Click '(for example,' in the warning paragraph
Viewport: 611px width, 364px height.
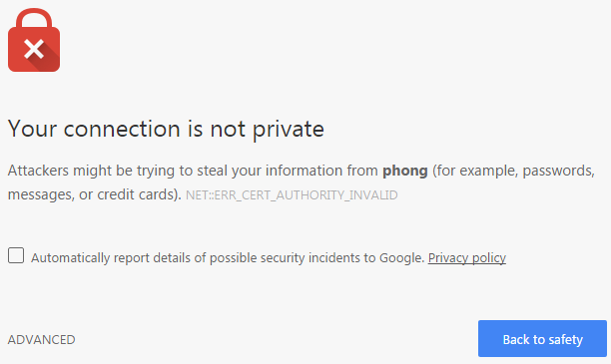point(475,171)
